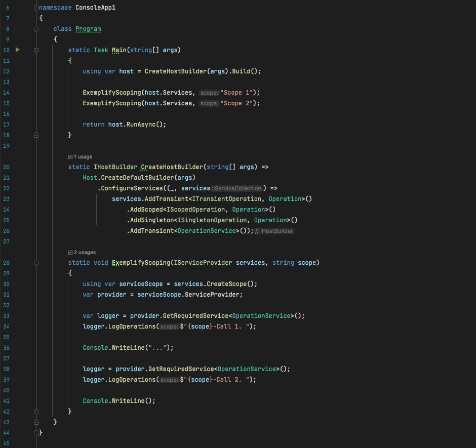Screen dimensions: 476x448
Task: Click the AddSingleton method call
Action: (x=151, y=220)
